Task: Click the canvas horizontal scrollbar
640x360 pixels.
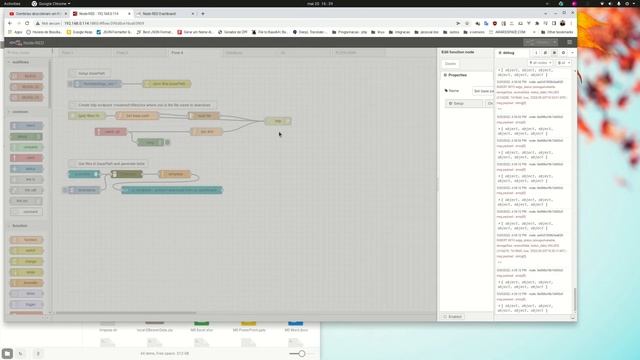Action: pos(126,313)
